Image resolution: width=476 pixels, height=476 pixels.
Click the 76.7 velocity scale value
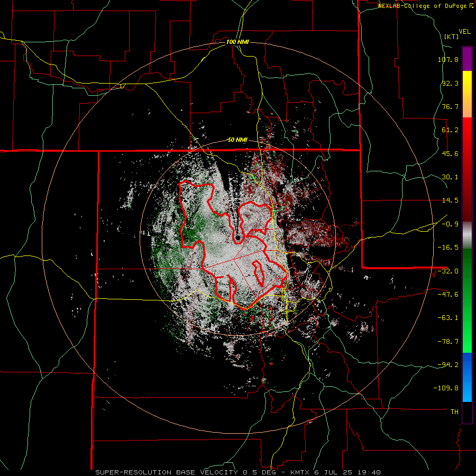pyautogui.click(x=450, y=106)
